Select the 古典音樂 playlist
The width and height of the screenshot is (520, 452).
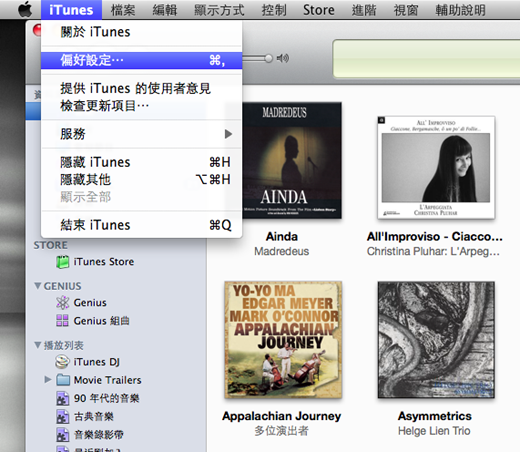94,417
